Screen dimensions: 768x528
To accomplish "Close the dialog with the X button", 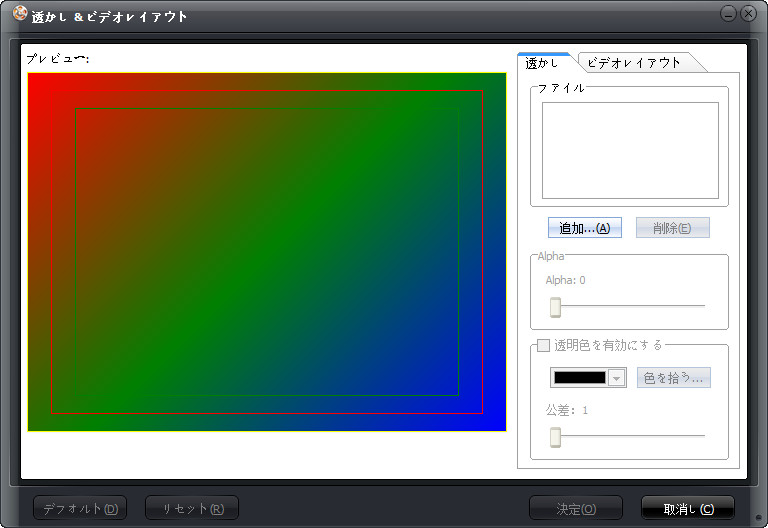I will pos(748,14).
